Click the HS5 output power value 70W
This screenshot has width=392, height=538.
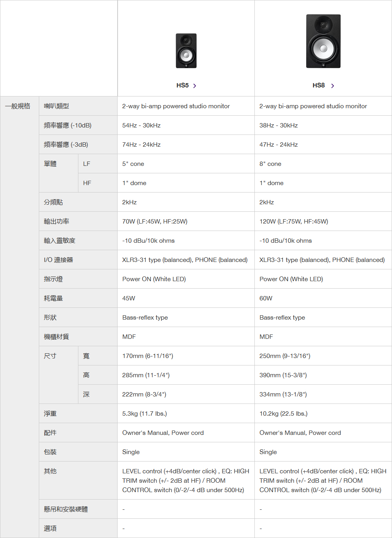coord(155,221)
